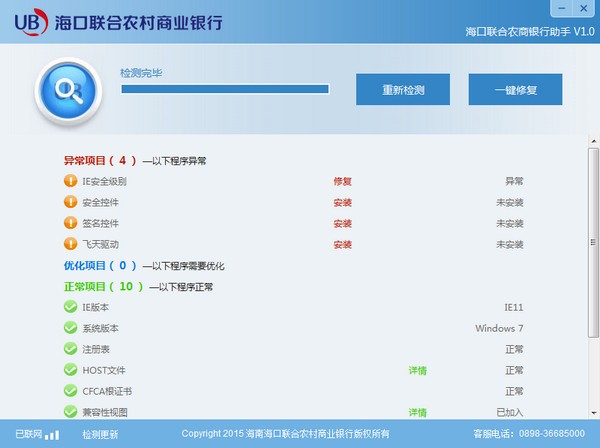Viewport: 600px width, 448px height.
Task: Click 安装 link for 飞天驱动
Action: click(x=342, y=244)
